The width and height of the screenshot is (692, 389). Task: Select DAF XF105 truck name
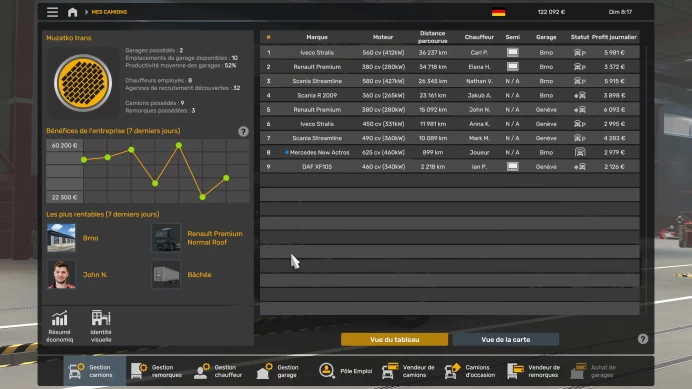317,166
